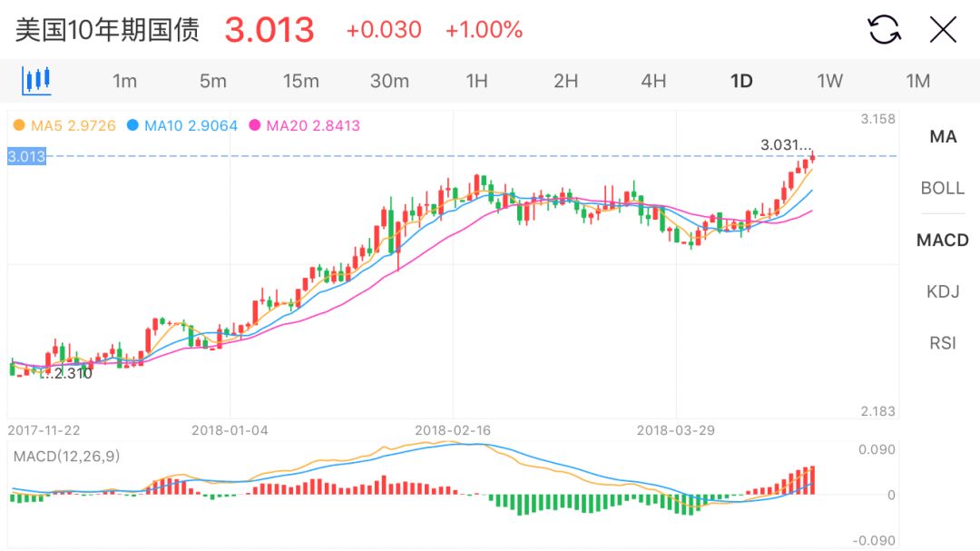Choose the 30m interval

tap(389, 81)
